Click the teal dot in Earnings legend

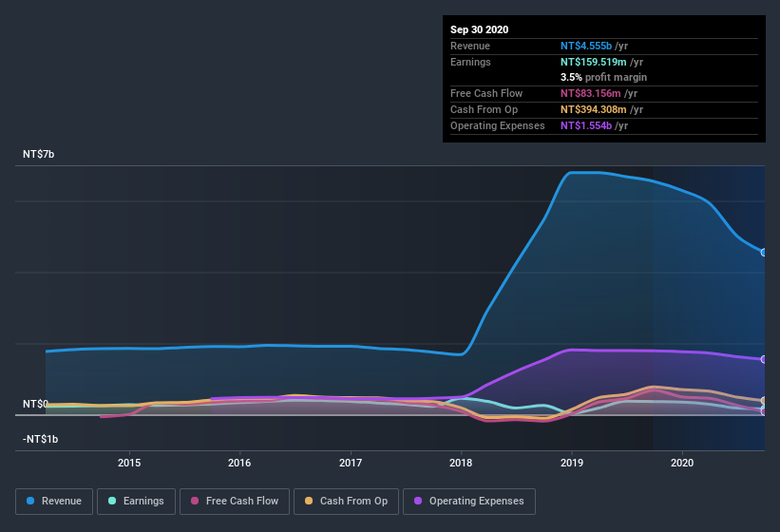[x=112, y=501]
